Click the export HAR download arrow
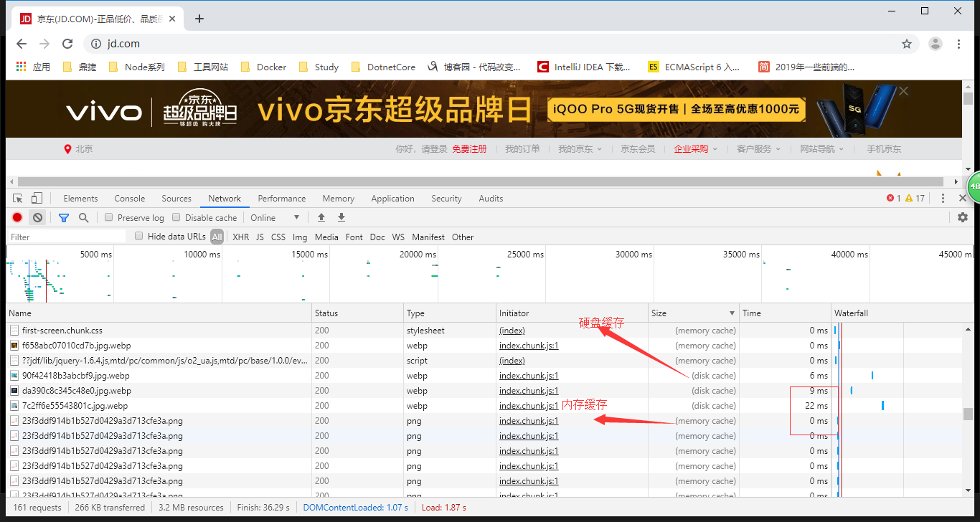Screen dimensions: 980x522 tap(341, 217)
